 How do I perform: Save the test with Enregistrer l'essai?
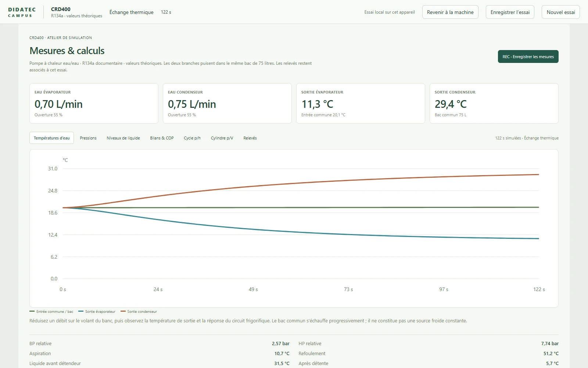tap(510, 12)
